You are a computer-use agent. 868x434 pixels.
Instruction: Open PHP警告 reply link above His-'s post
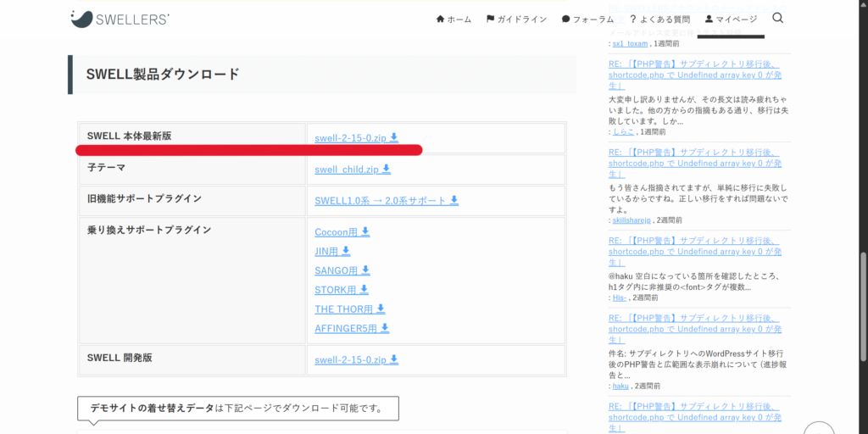click(x=695, y=252)
